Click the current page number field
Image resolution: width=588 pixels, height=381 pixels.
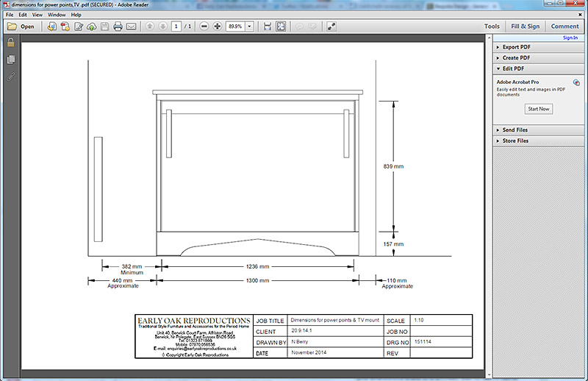[176, 26]
